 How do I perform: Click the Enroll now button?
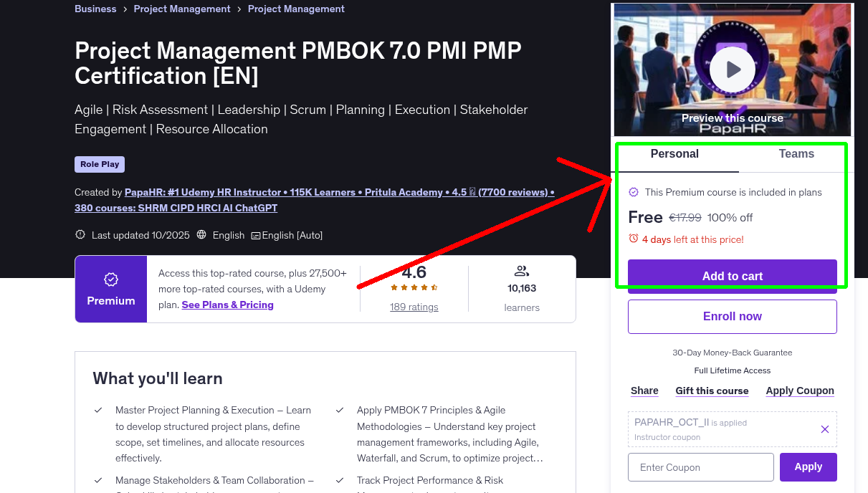point(732,317)
